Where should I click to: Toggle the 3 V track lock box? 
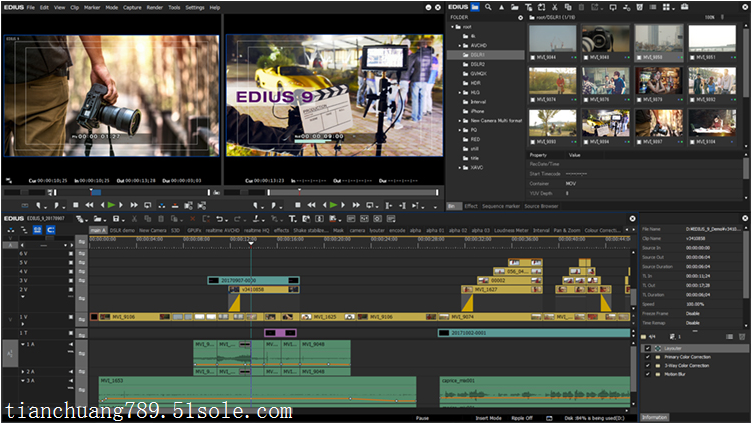(x=71, y=281)
